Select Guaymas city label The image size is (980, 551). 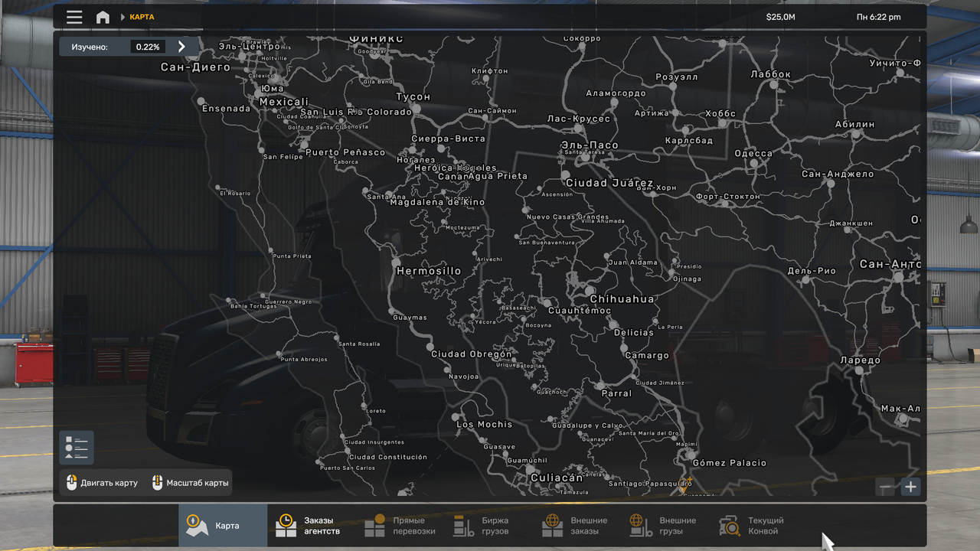click(x=410, y=318)
